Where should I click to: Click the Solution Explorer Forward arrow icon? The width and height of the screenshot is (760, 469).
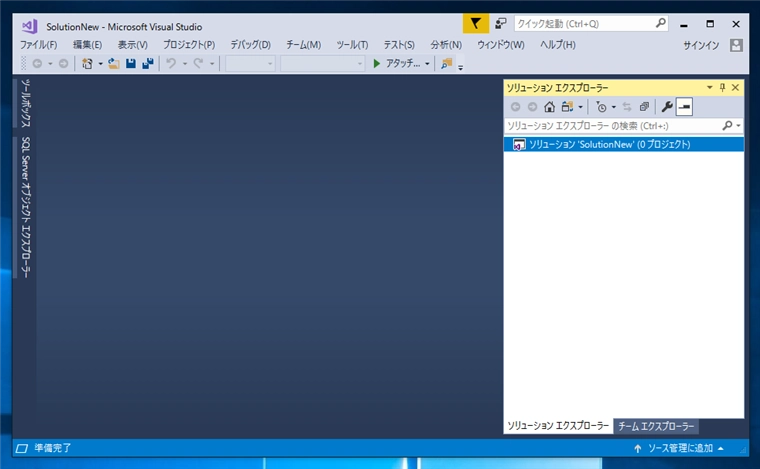click(x=532, y=107)
